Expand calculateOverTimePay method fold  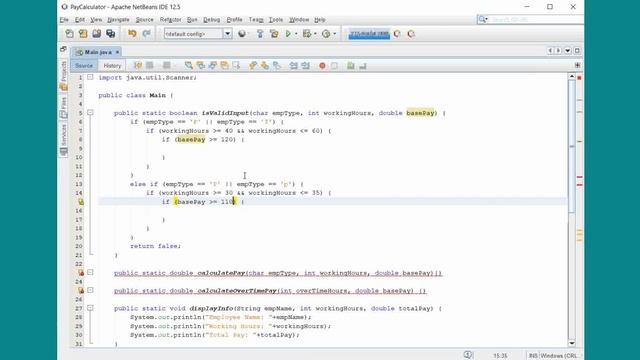(x=90, y=291)
